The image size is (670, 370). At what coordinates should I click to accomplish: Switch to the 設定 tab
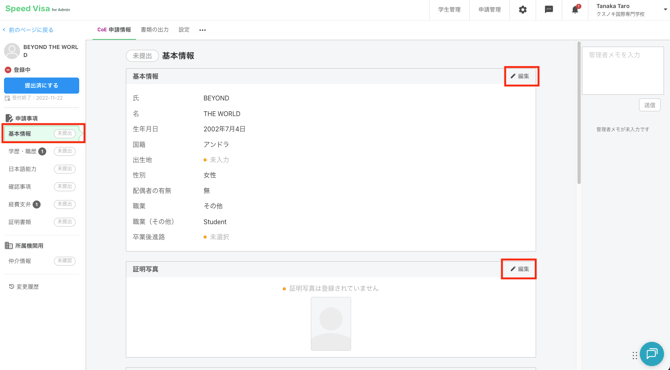coord(184,30)
